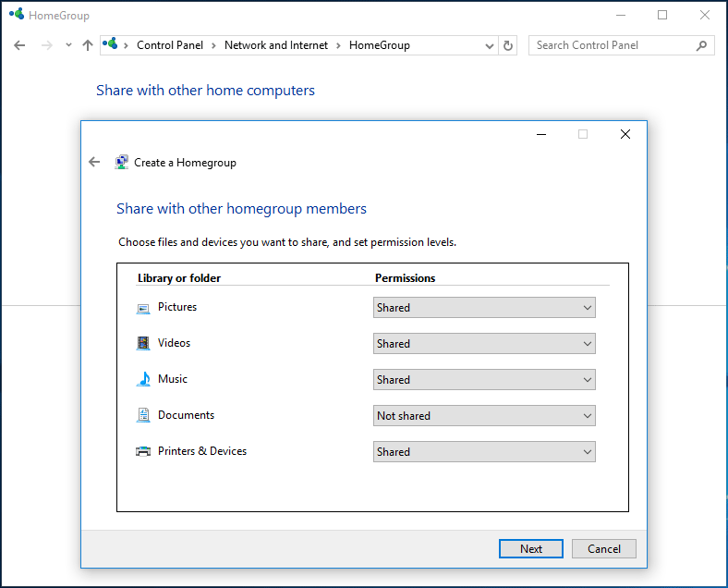Viewport: 728px width, 588px height.
Task: Open Pictures permissions dropdown
Action: tap(484, 308)
